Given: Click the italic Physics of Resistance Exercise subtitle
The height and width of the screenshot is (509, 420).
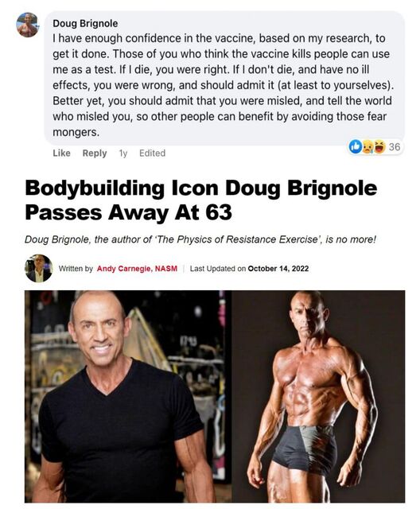Looking at the screenshot, I should [x=200, y=239].
